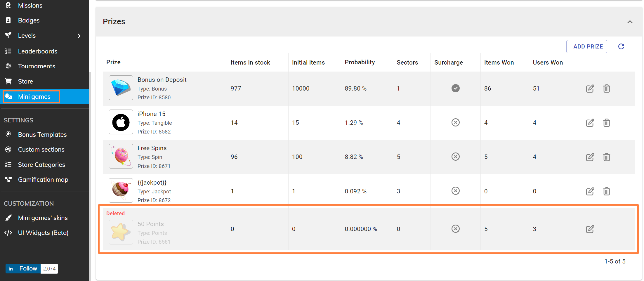
Task: Toggle surcharge status for Free Spins
Action: pyautogui.click(x=455, y=157)
